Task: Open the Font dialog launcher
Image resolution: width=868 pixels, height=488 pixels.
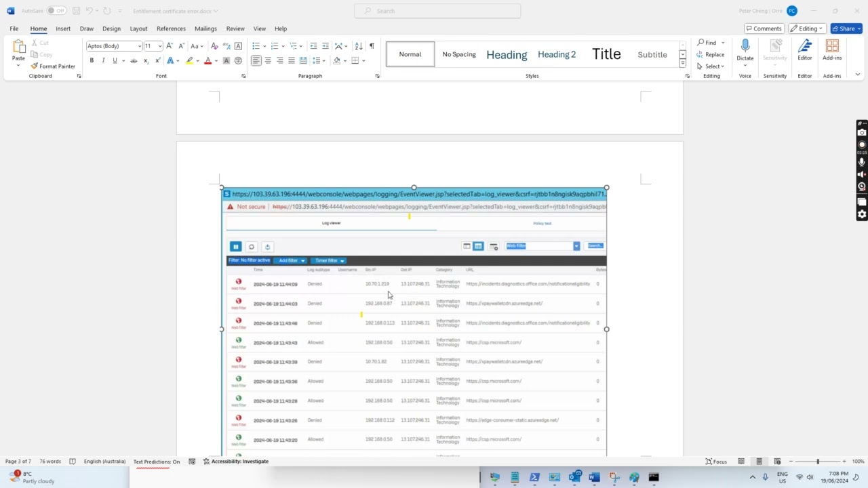Action: coord(243,76)
